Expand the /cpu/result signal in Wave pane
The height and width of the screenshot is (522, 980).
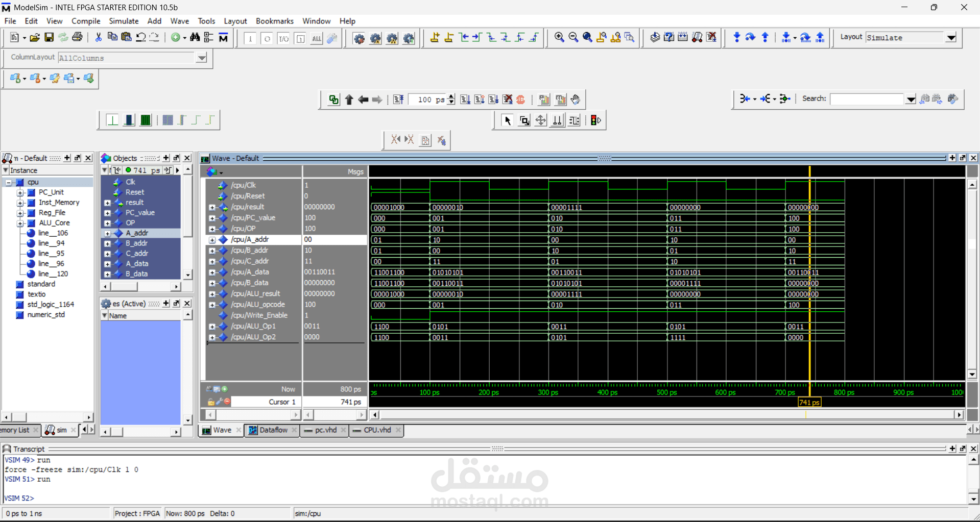pos(212,207)
